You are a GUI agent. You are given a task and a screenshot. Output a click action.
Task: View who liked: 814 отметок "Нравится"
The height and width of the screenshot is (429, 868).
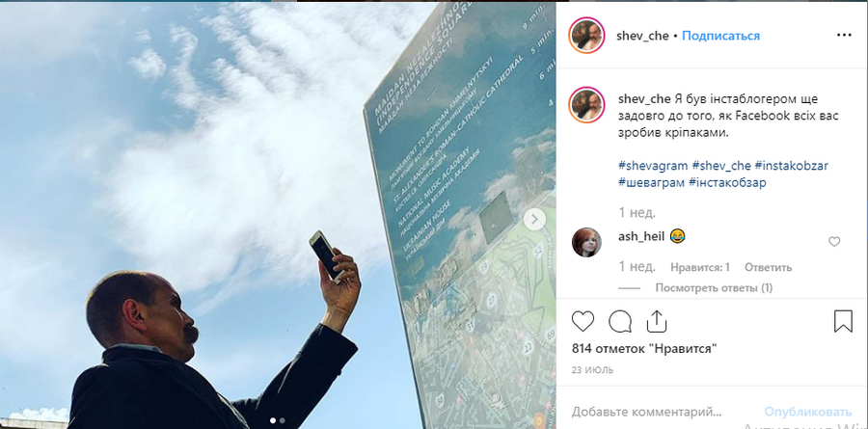point(644,349)
